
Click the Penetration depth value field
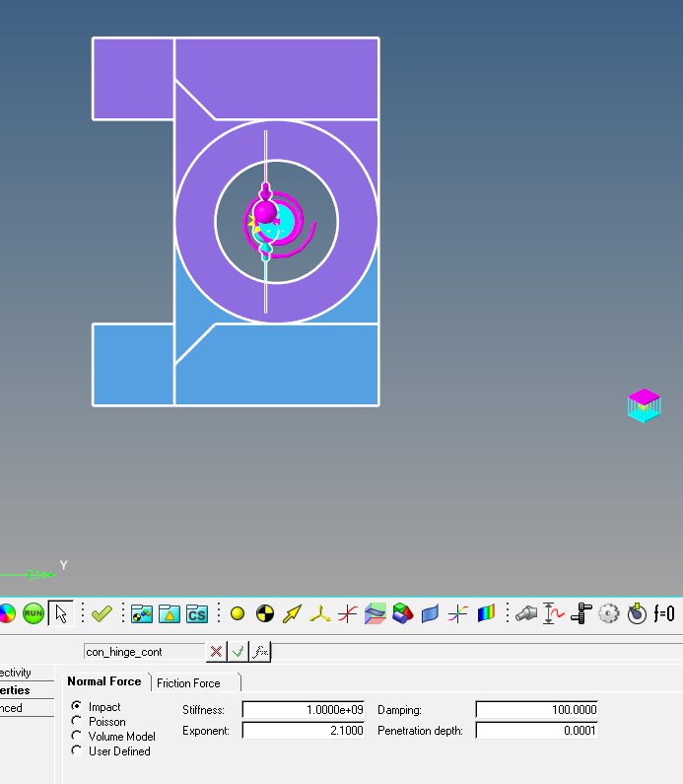(x=536, y=731)
